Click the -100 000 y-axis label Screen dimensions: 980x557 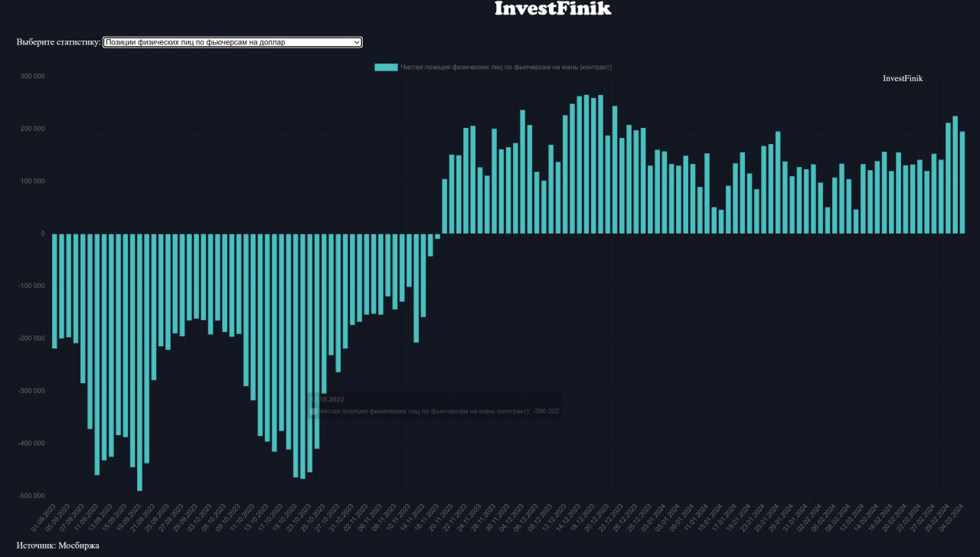tap(31, 287)
